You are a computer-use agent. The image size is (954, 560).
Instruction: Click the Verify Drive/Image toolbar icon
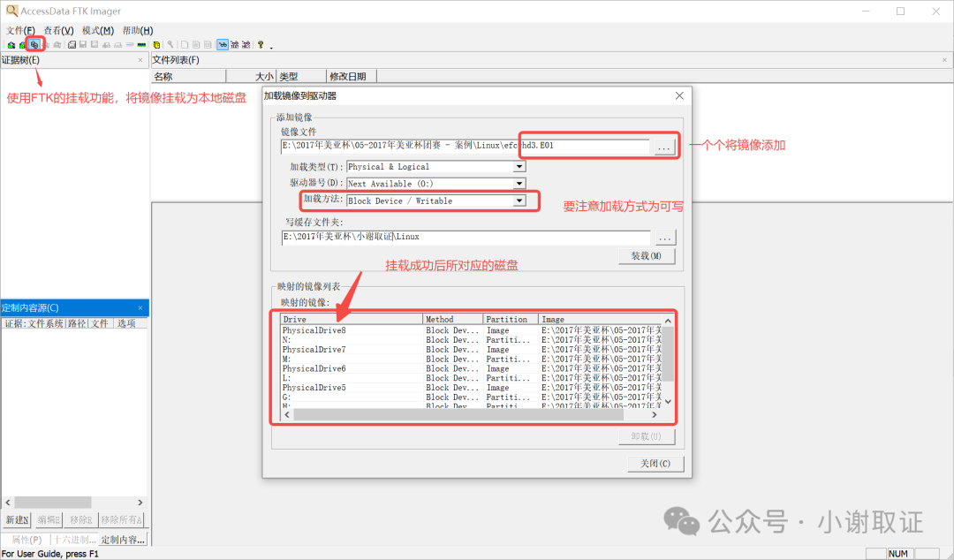tap(130, 44)
